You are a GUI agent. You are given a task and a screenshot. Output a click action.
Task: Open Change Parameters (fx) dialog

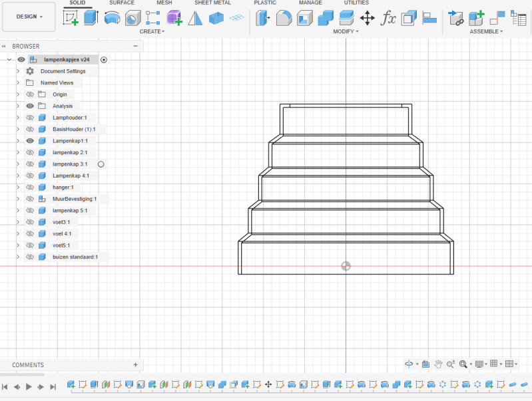tap(388, 18)
